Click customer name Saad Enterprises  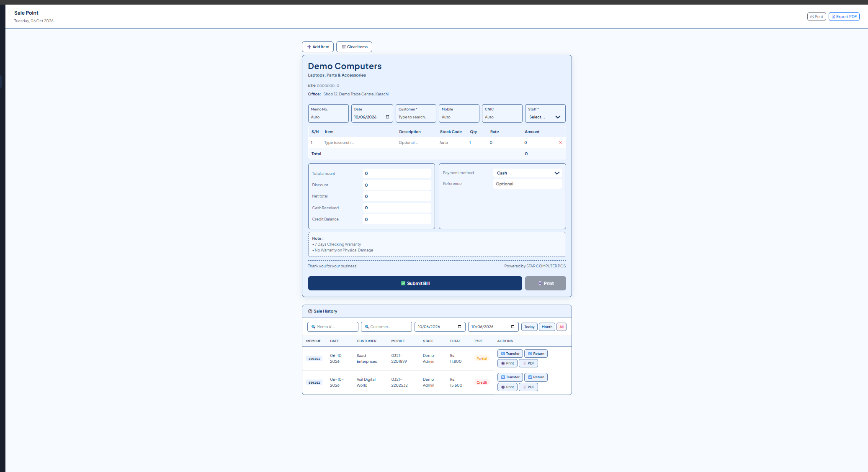[367, 359]
